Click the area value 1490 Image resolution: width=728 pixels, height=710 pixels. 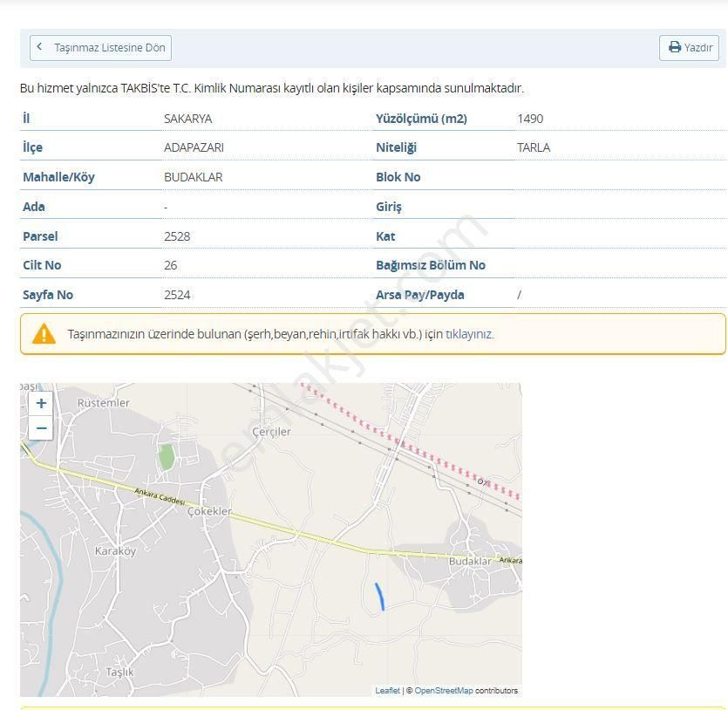click(x=530, y=119)
